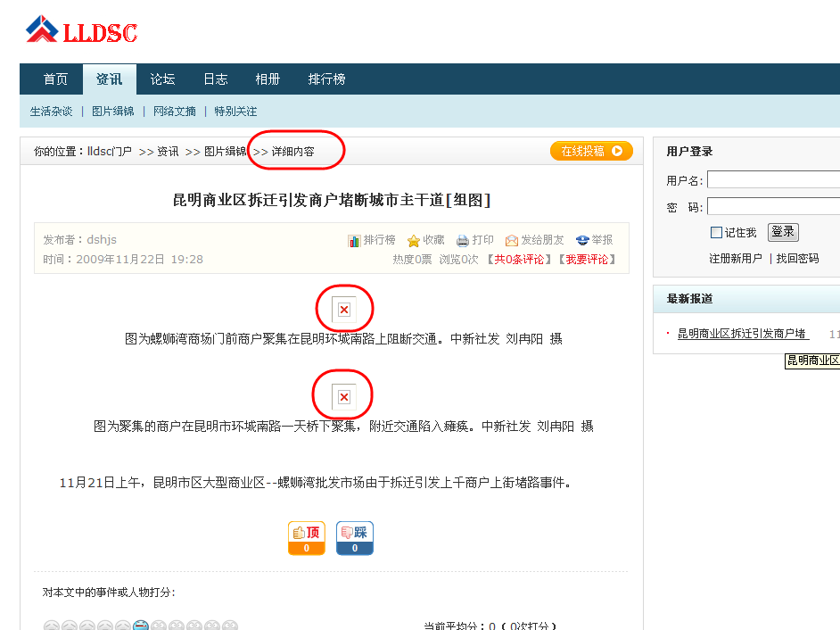Click the 举报 text link
The image size is (840, 630).
click(x=602, y=240)
